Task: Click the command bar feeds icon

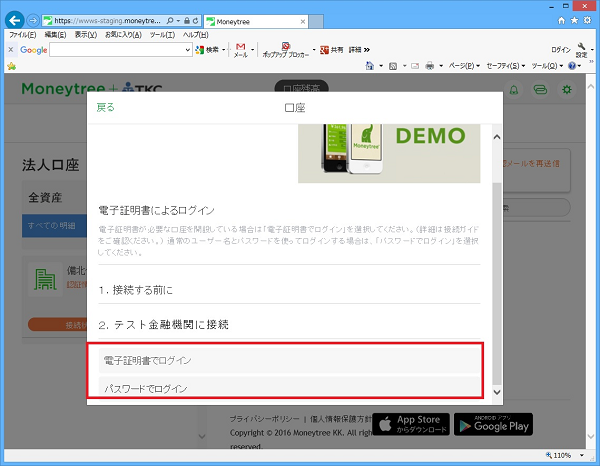Action: pyautogui.click(x=393, y=66)
